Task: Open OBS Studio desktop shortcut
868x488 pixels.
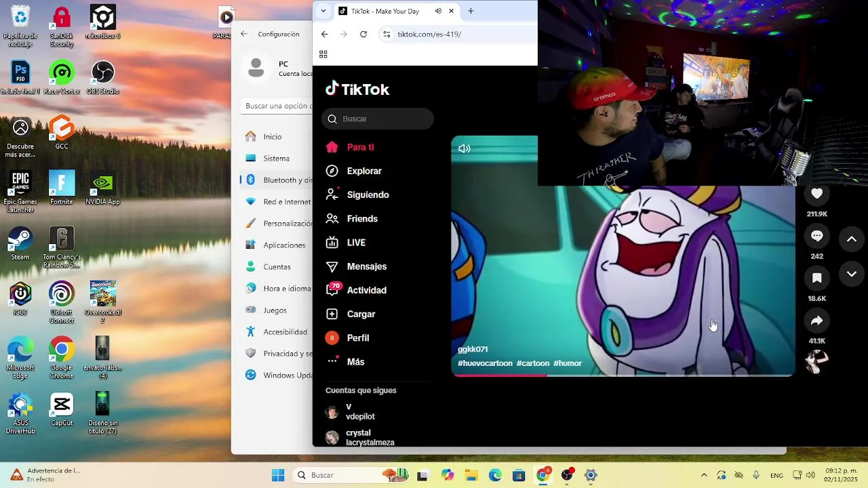Action: [x=102, y=77]
